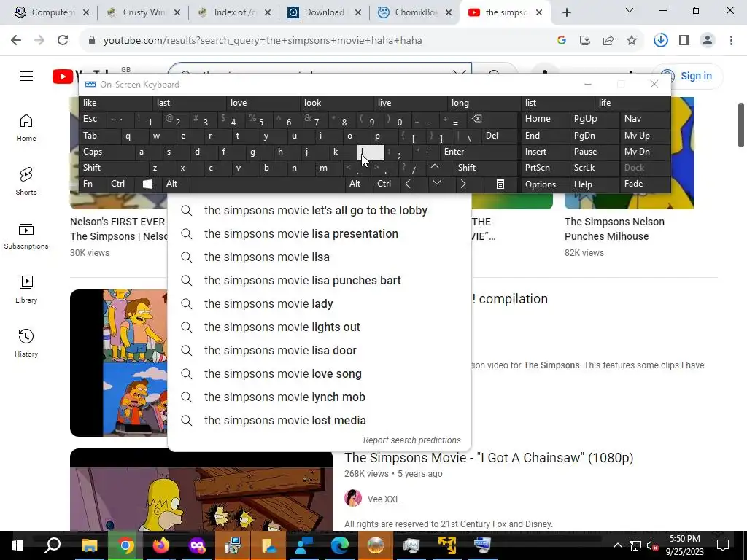Open File Explorer from taskbar
Image resolution: width=747 pixels, height=560 pixels.
point(89,545)
